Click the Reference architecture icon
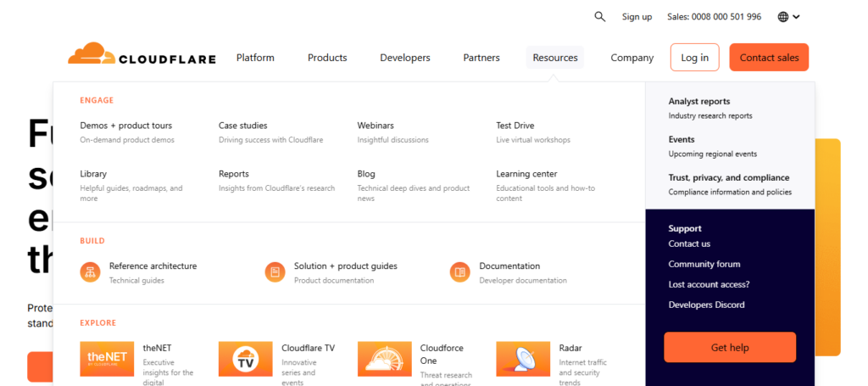Screen dimensions: 868x386 (x=90, y=272)
